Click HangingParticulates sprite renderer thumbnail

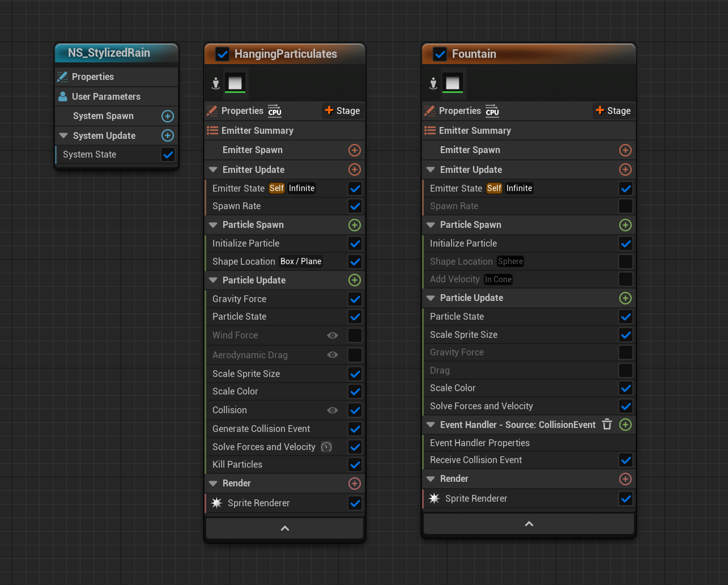coord(235,83)
